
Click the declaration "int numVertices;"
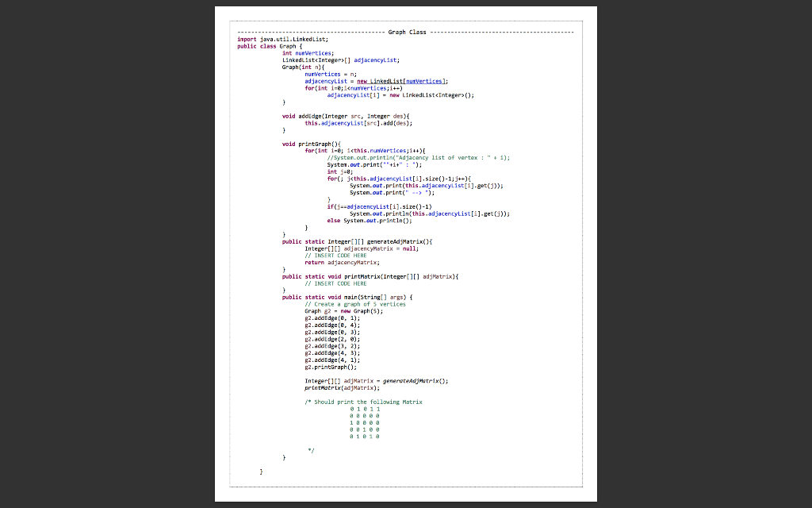click(308, 53)
